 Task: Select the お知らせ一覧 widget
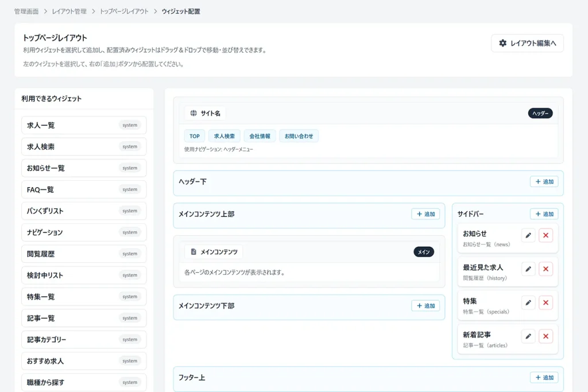coord(84,168)
